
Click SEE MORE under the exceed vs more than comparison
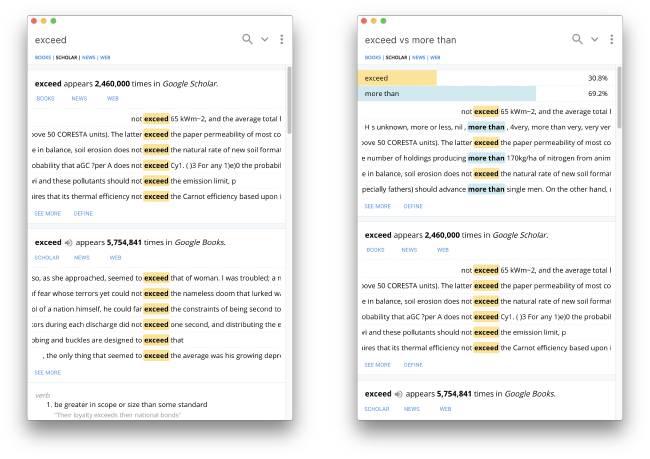[377, 205]
